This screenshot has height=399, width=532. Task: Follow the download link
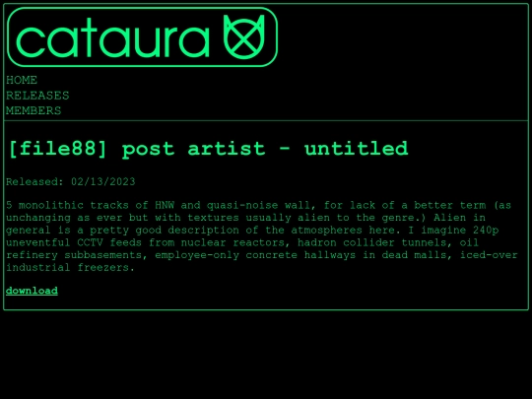[x=32, y=291]
